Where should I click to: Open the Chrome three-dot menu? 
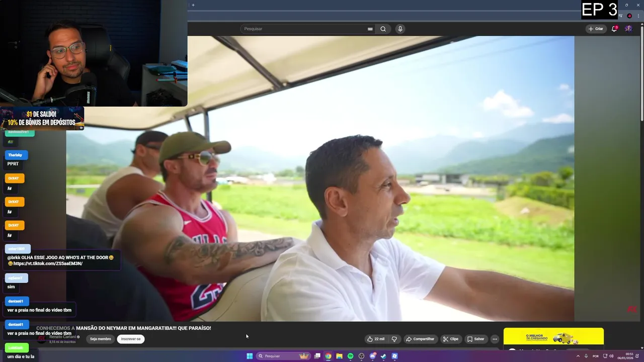pos(638,16)
